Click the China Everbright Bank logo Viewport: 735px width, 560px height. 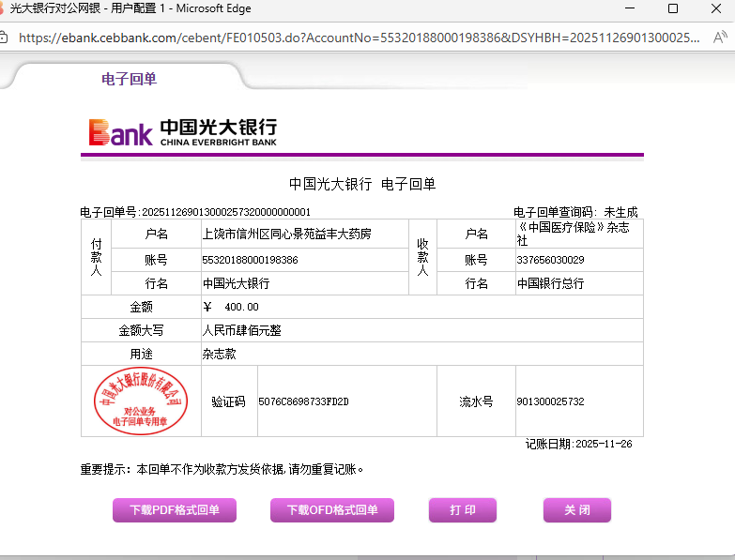pyautogui.click(x=183, y=132)
